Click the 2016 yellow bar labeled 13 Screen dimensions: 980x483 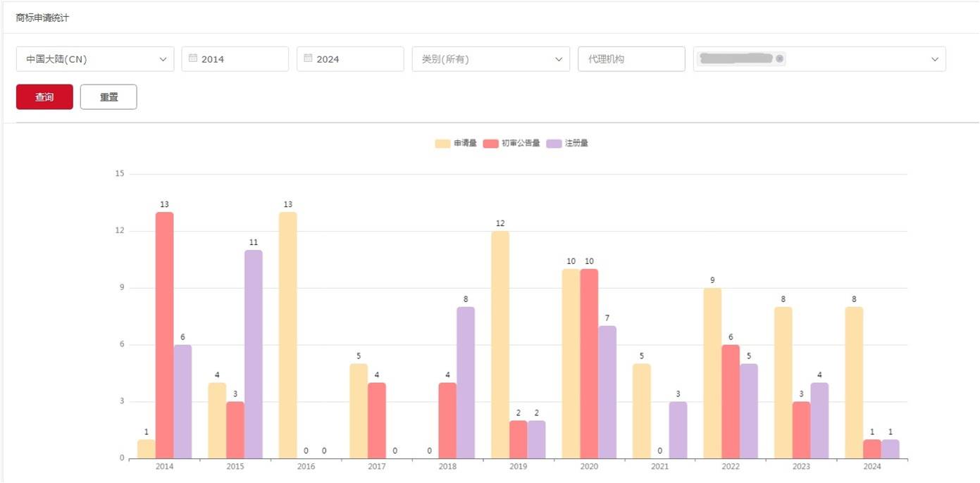pos(287,335)
